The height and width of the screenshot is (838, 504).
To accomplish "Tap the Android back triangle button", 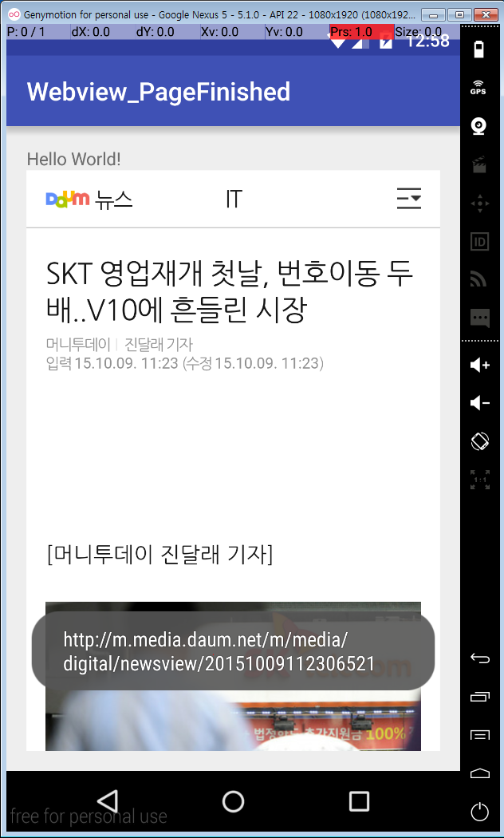I will click(x=108, y=801).
